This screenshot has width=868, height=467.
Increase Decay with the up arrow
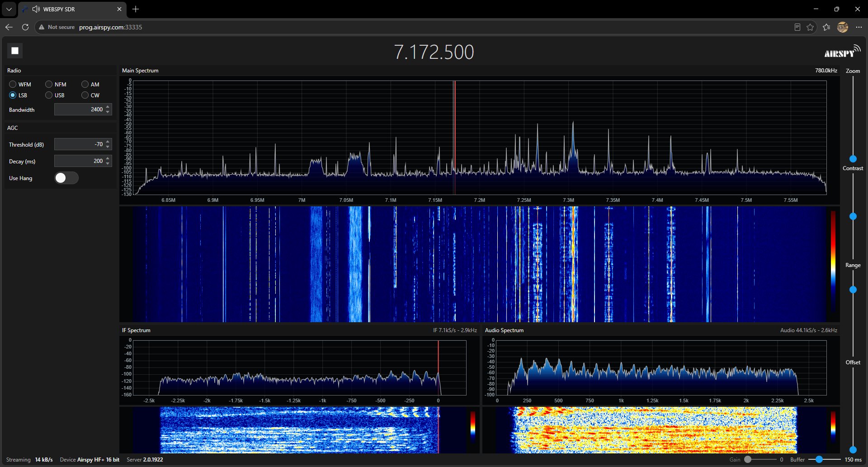108,158
